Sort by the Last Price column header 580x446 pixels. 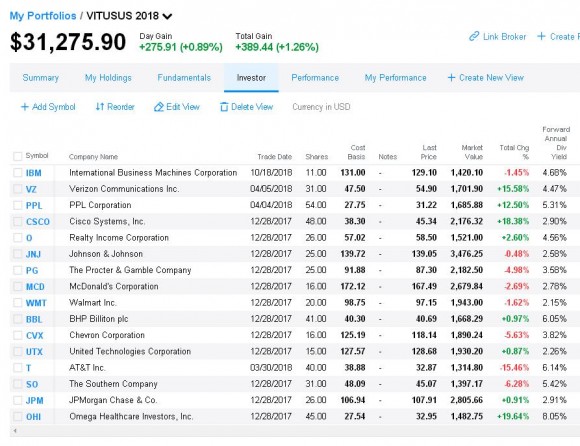pyautogui.click(x=429, y=152)
